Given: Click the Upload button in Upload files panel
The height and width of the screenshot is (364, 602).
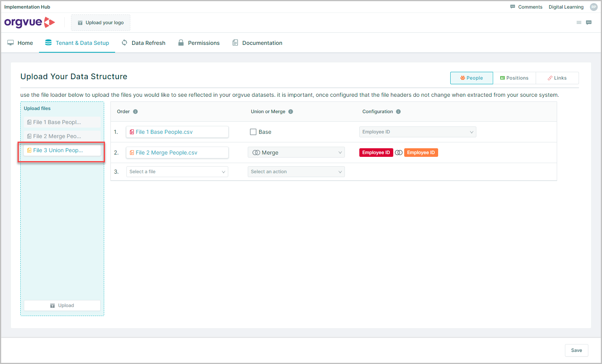Looking at the screenshot, I should (62, 305).
